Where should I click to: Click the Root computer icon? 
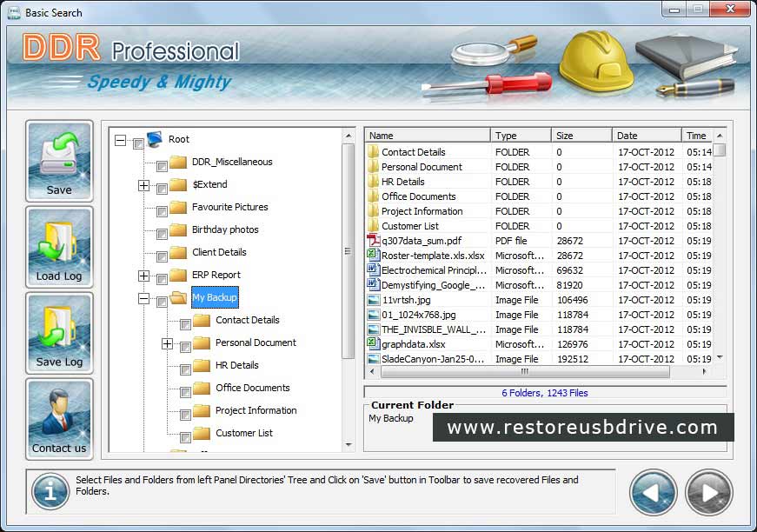coord(155,139)
